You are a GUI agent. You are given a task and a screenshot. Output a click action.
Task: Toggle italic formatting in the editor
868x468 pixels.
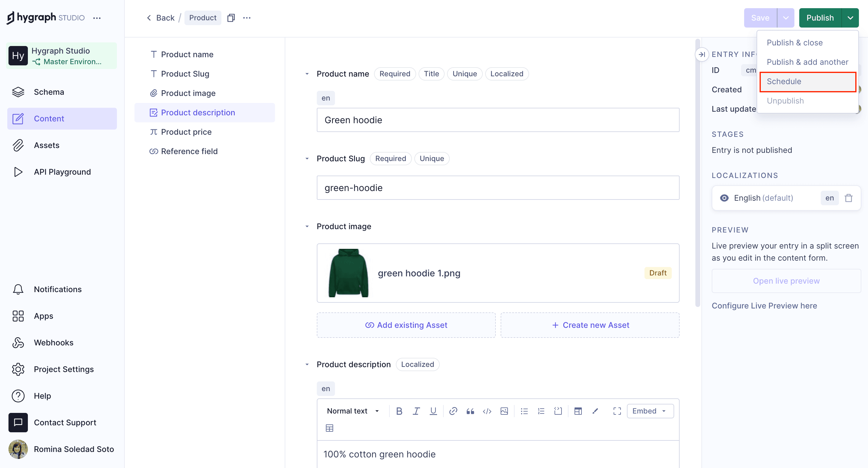tap(416, 411)
